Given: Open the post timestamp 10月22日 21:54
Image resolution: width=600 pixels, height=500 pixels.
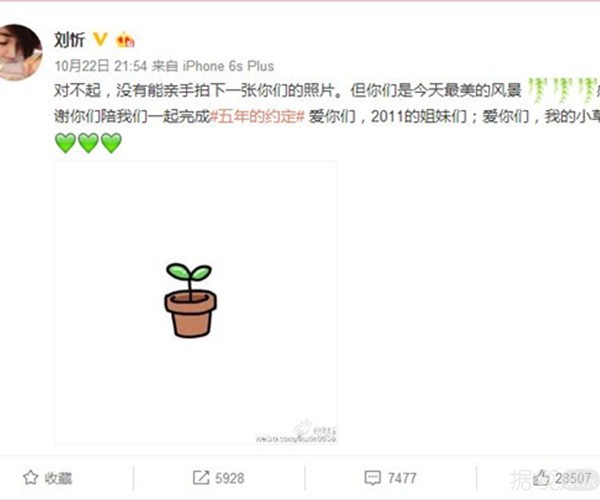Looking at the screenshot, I should (101, 66).
